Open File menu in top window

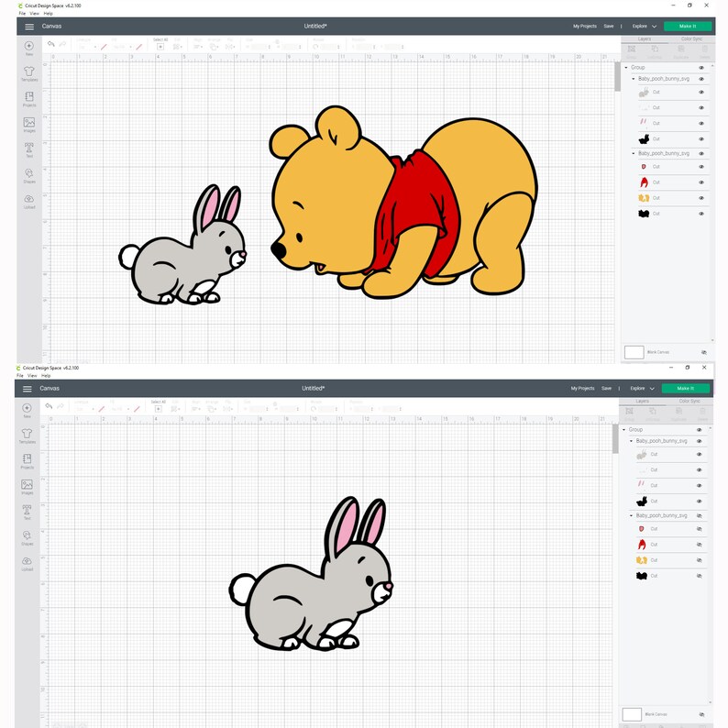22,14
